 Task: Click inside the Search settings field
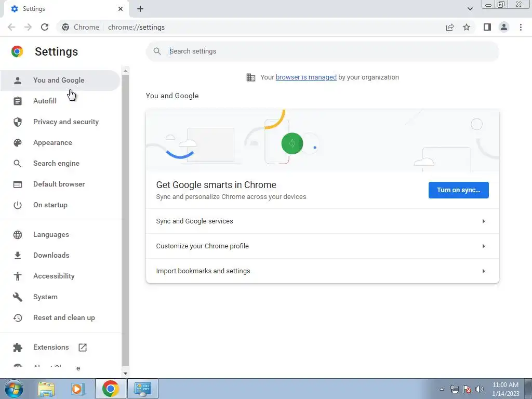tap(322, 51)
